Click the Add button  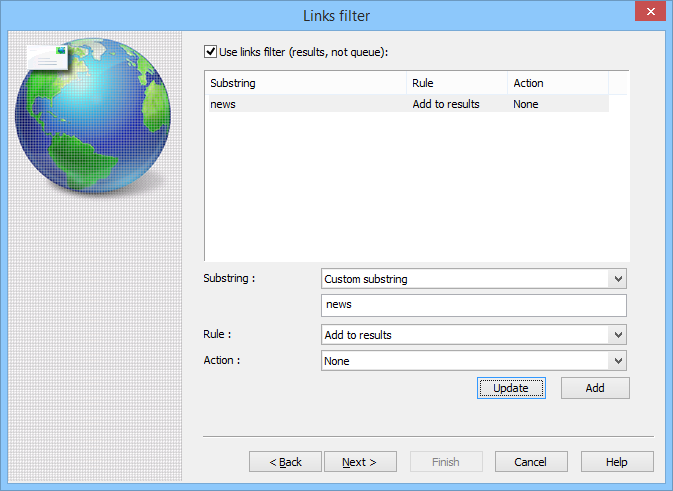tap(595, 388)
